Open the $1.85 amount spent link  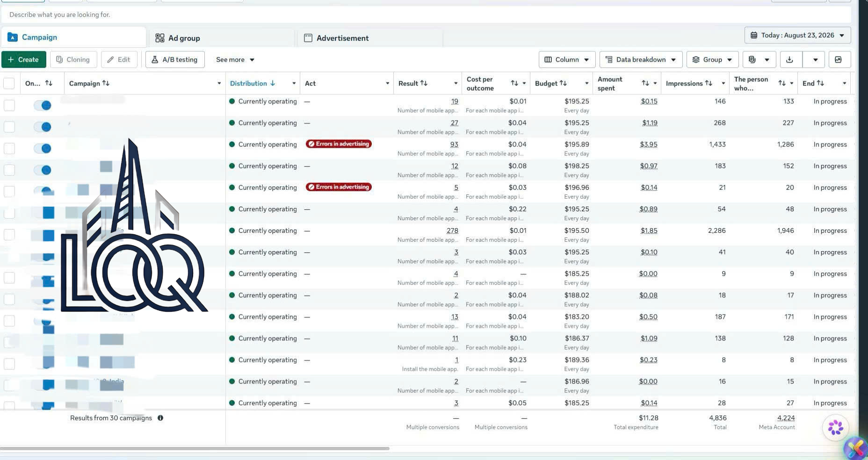[649, 230]
